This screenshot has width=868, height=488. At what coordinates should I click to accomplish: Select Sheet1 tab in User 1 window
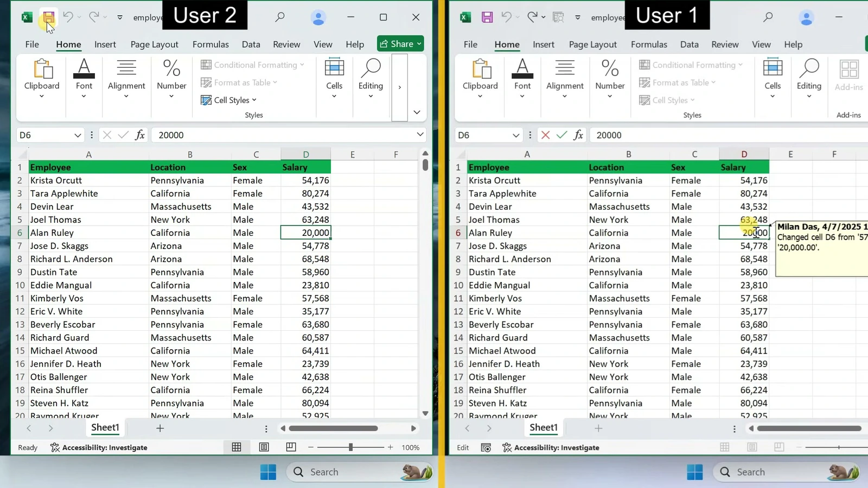[543, 428]
